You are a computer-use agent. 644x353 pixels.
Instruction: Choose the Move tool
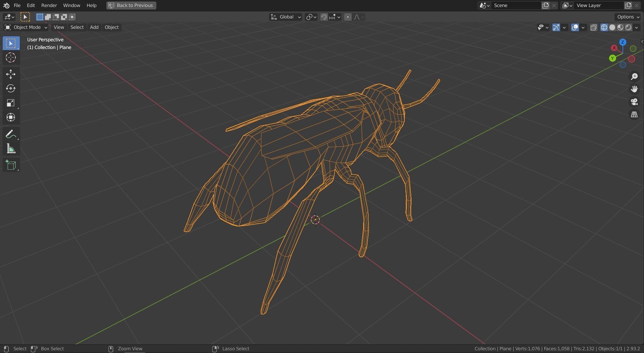[11, 74]
